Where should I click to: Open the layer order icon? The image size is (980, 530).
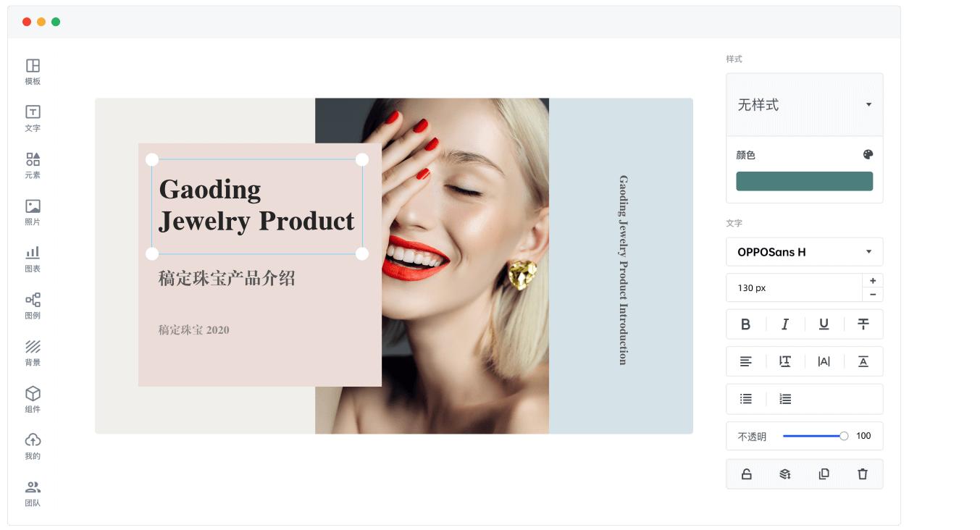(784, 474)
